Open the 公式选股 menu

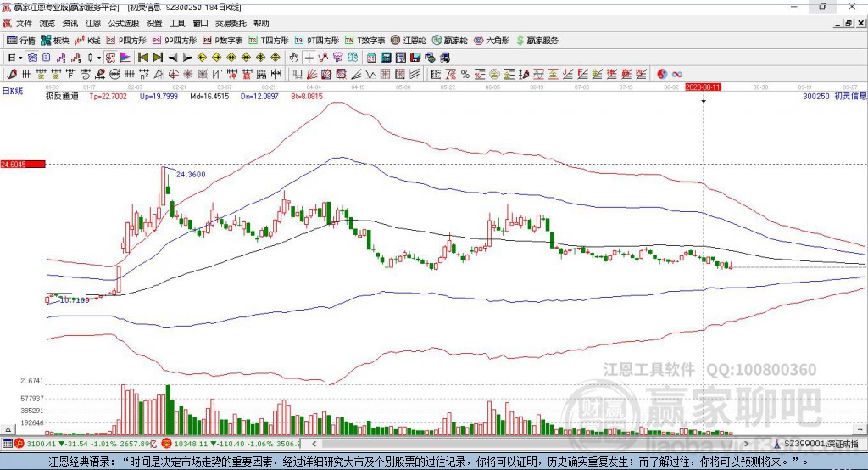(x=124, y=23)
